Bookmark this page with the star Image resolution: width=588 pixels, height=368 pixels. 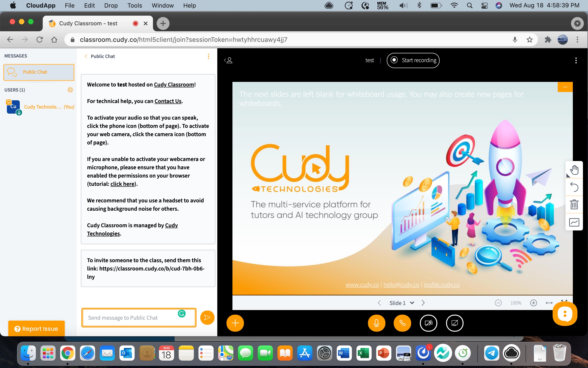point(530,39)
